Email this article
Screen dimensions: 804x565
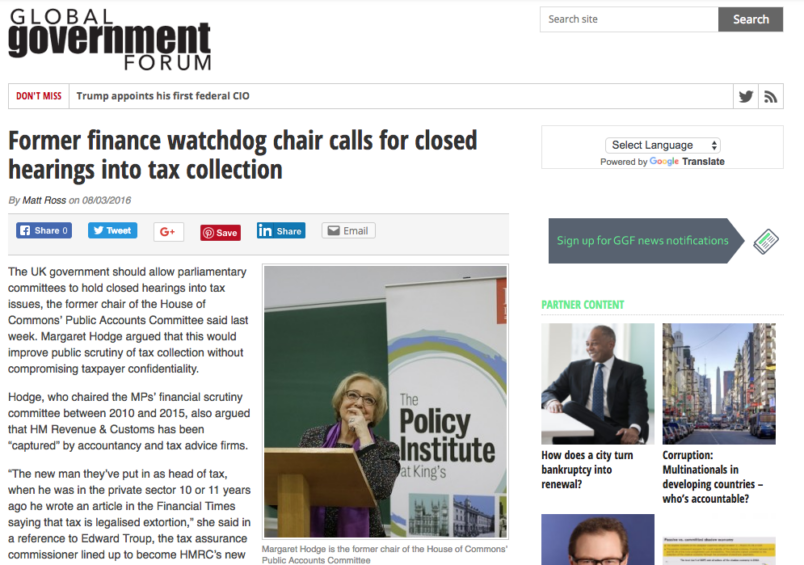pos(349,231)
